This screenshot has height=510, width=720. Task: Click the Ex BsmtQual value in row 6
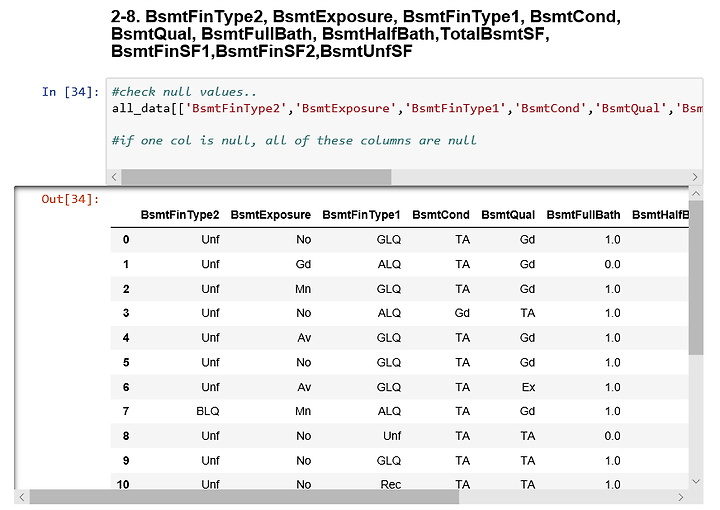pos(528,387)
